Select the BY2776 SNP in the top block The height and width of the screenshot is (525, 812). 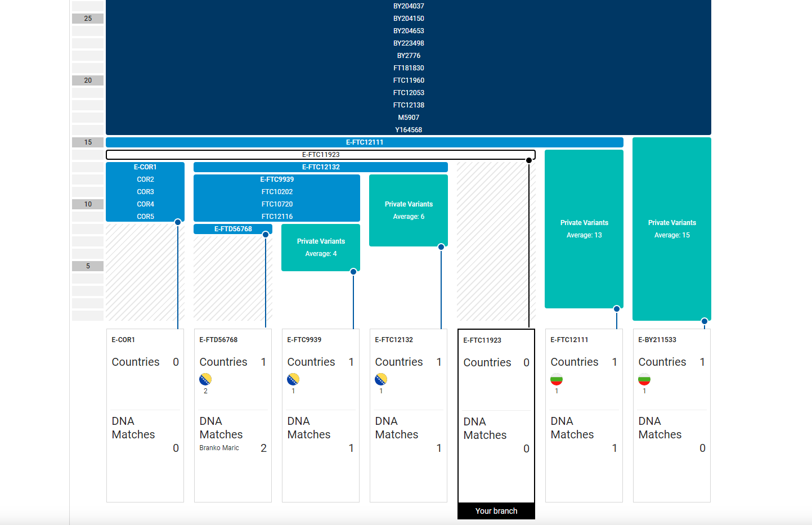409,56
